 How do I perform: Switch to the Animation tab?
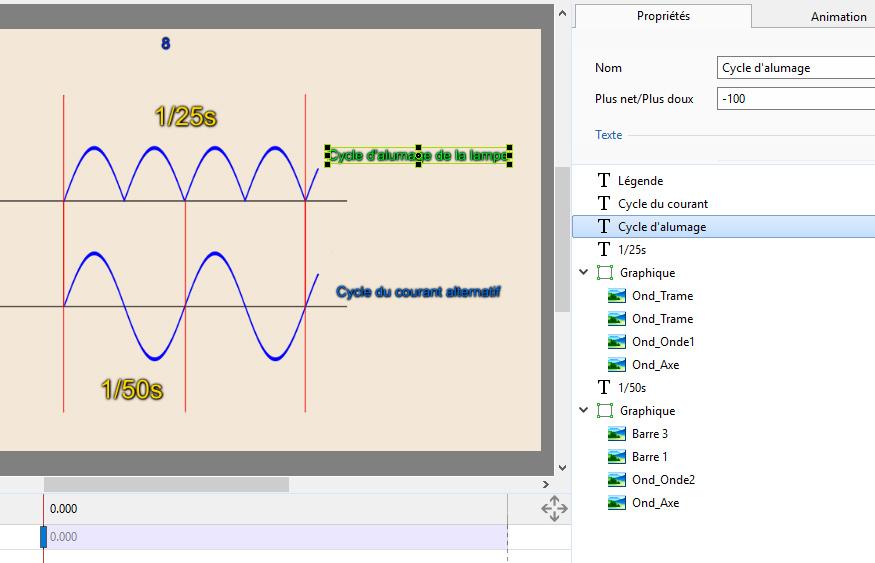pos(838,17)
